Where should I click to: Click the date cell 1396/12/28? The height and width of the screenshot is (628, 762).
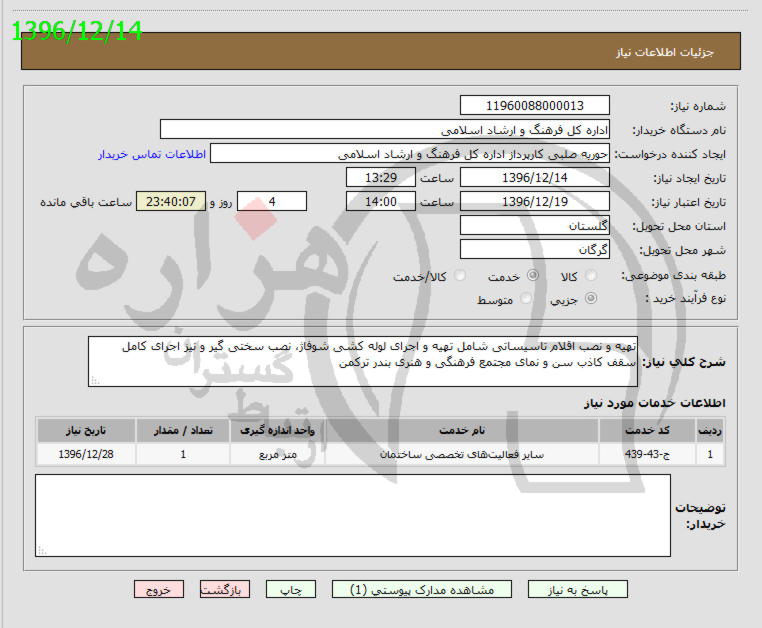[86, 454]
